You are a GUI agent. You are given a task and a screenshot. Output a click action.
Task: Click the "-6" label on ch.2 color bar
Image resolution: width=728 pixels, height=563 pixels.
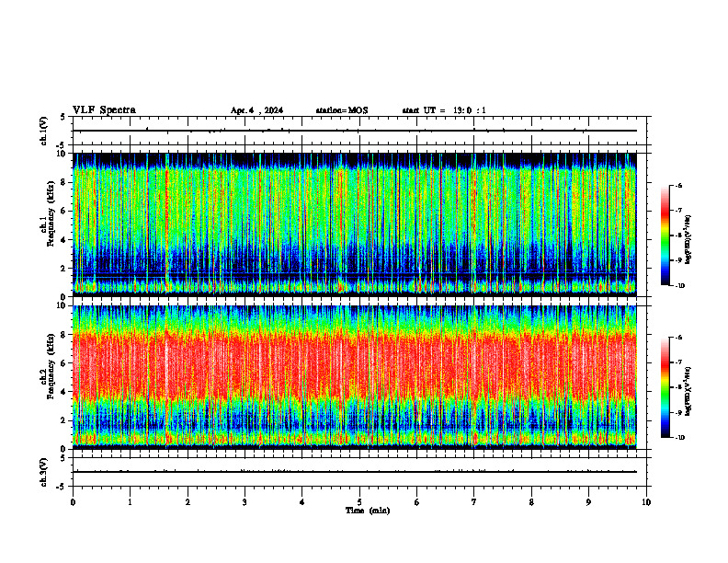click(678, 338)
